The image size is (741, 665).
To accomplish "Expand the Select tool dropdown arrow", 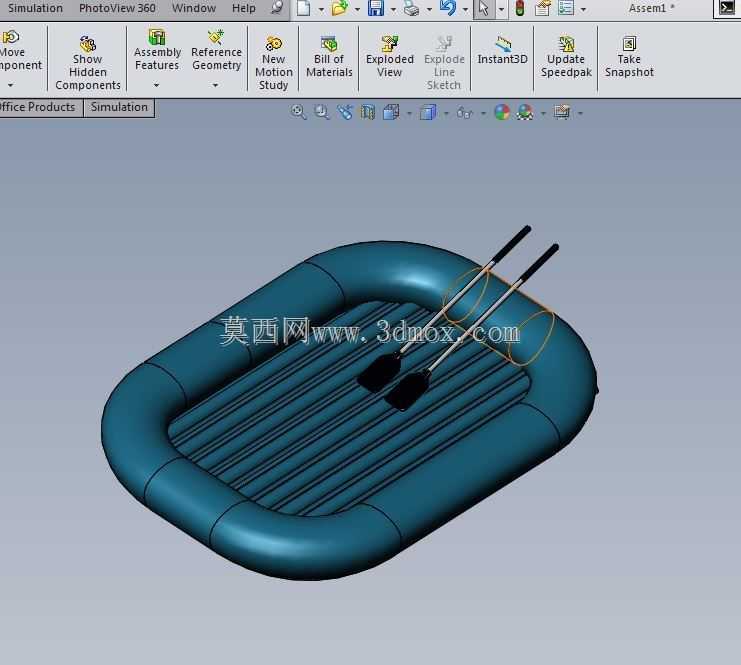I will click(501, 9).
